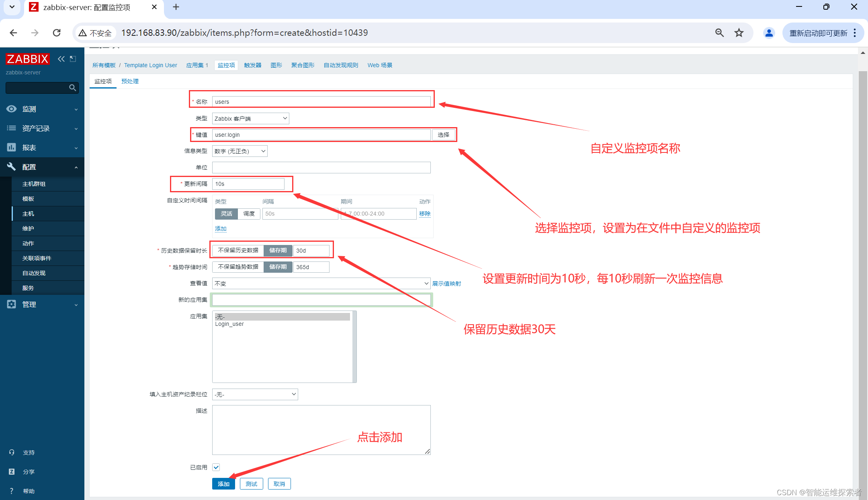Click the sidebar search magnifier icon

(72, 88)
